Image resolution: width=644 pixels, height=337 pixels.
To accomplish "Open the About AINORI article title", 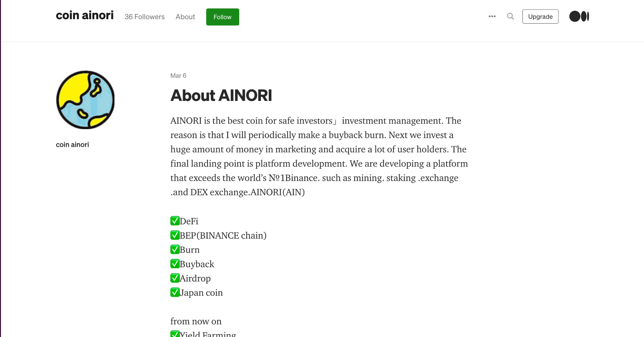I will coord(221,95).
